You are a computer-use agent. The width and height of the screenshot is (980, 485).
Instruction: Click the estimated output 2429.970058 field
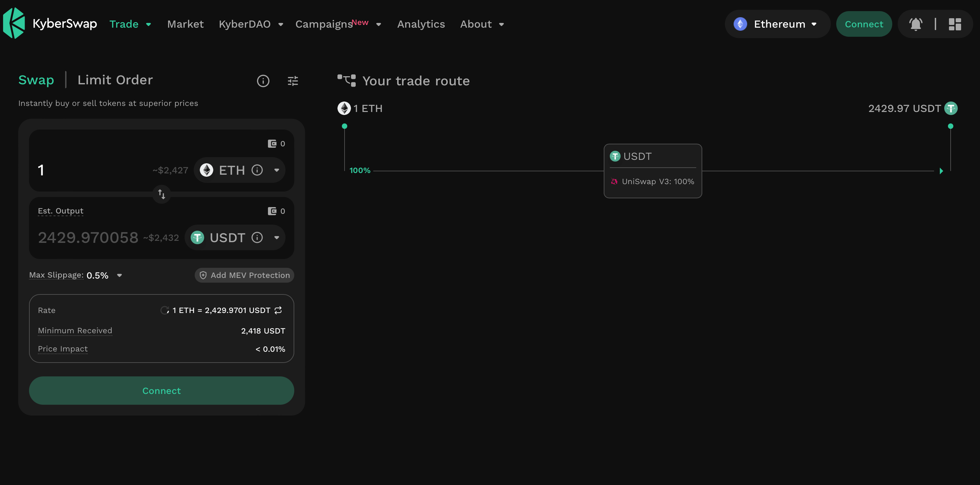[x=88, y=237]
